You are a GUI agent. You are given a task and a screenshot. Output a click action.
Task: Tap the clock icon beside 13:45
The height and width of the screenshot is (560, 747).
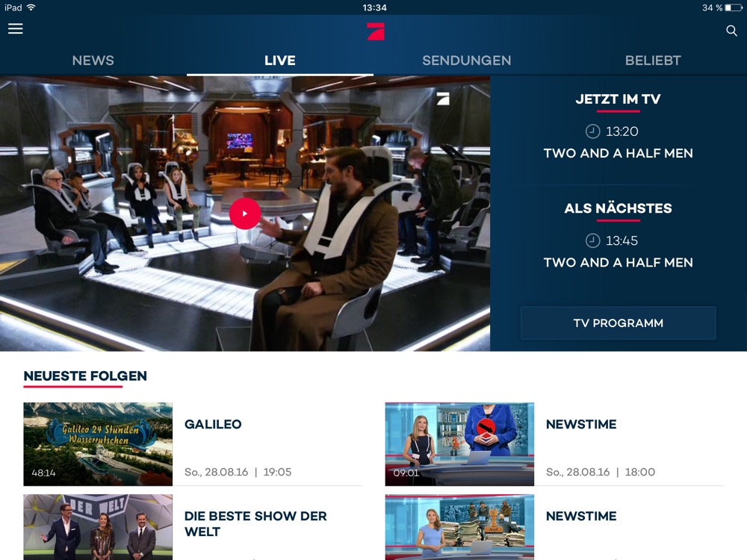pos(592,240)
